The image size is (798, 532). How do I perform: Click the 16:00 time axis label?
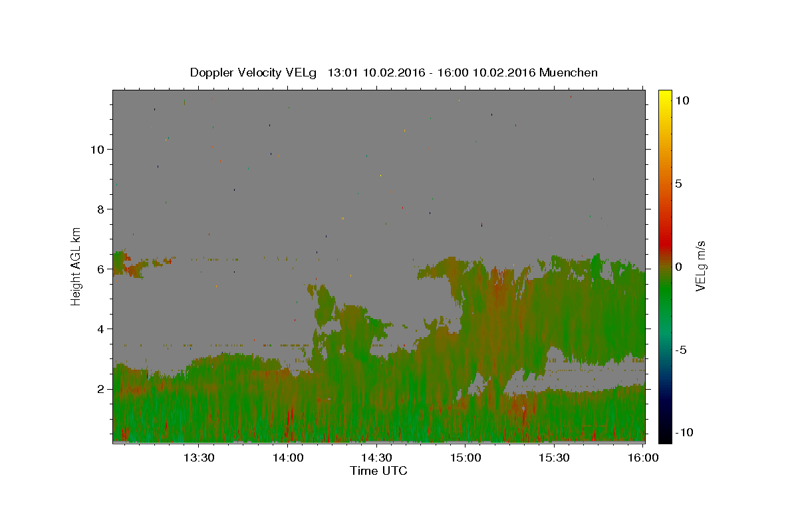[643, 458]
